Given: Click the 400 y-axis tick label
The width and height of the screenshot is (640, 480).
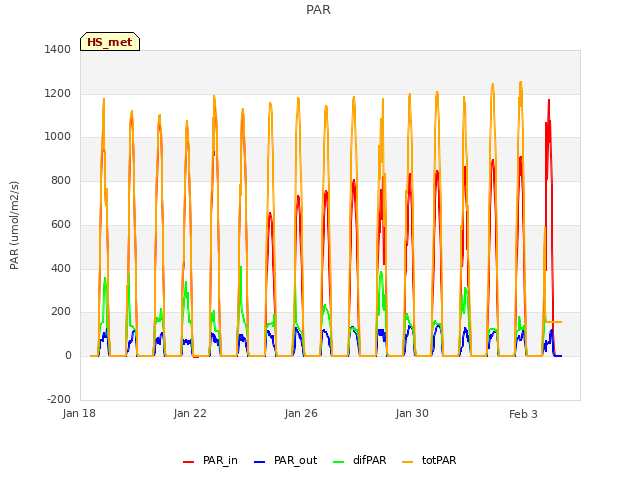Looking at the screenshot, I should pyautogui.click(x=61, y=269).
